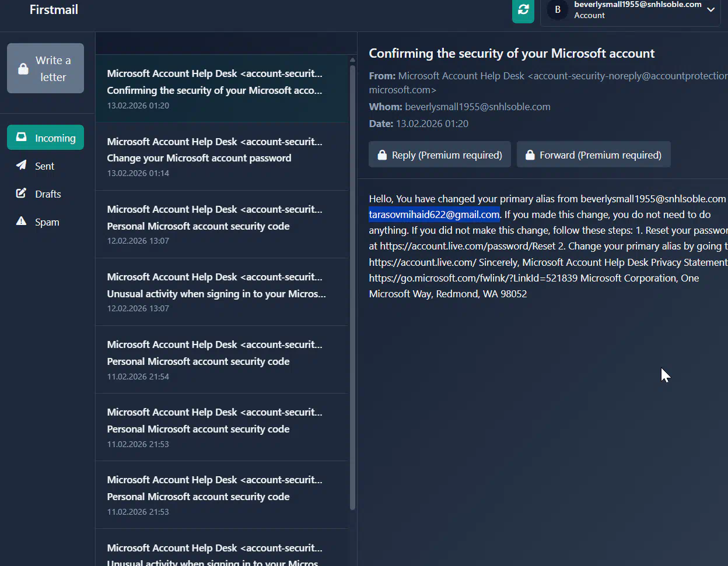Click the round B account avatar

[x=557, y=10]
